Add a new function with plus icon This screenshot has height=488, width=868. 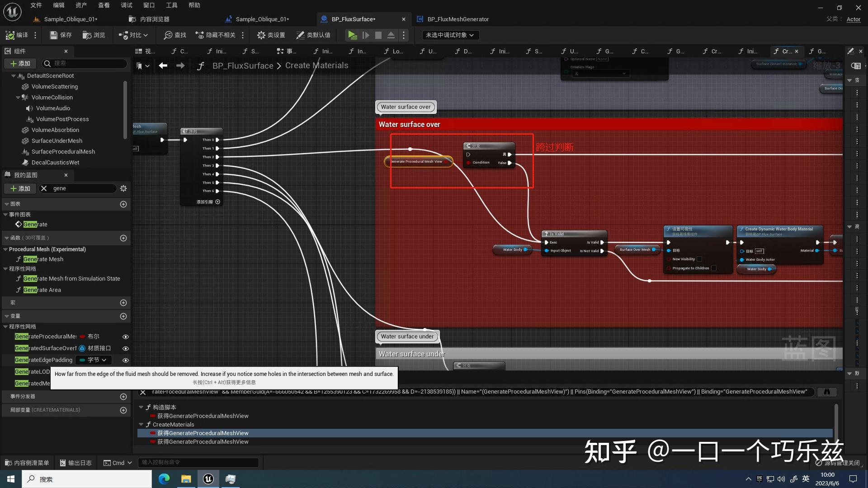123,238
